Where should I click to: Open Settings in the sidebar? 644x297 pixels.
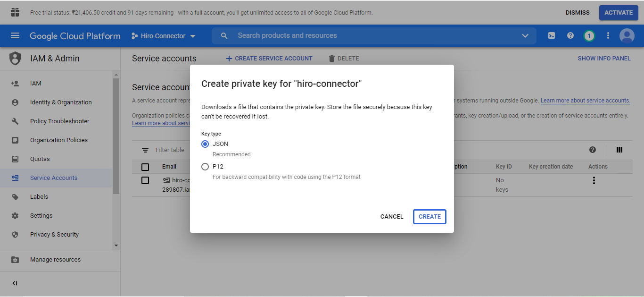point(41,216)
